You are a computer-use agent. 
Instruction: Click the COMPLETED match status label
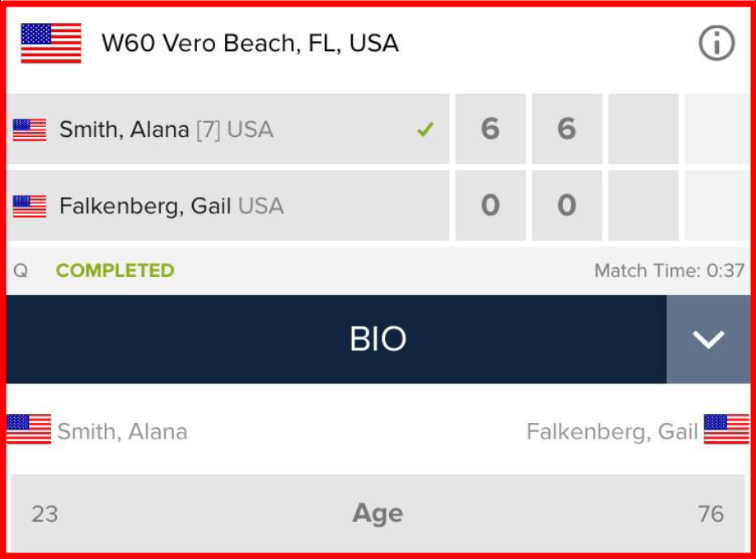tap(115, 270)
